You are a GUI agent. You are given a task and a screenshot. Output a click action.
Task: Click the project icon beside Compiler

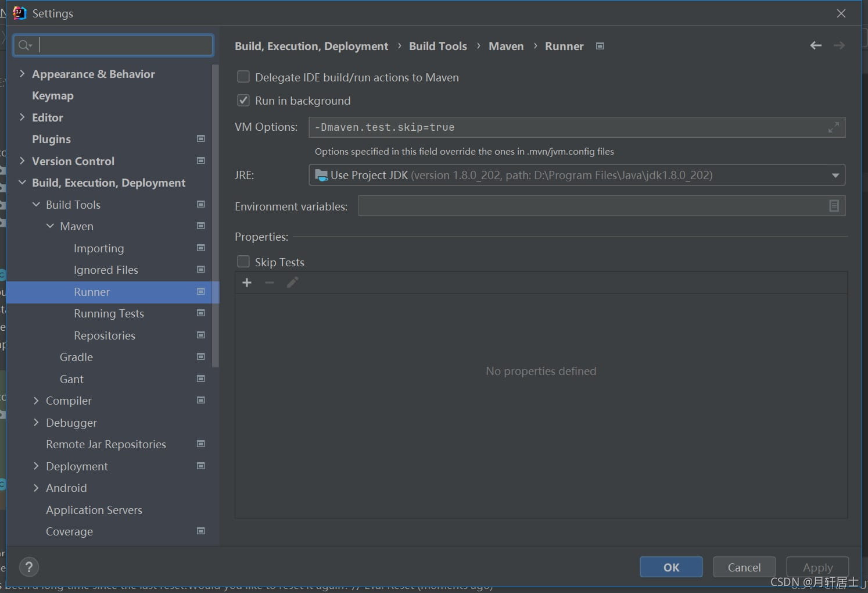(x=201, y=401)
